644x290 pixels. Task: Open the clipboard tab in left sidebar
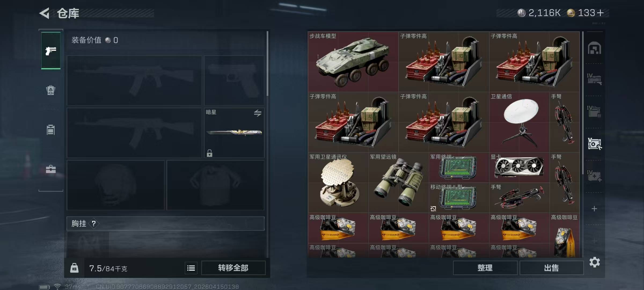click(51, 130)
